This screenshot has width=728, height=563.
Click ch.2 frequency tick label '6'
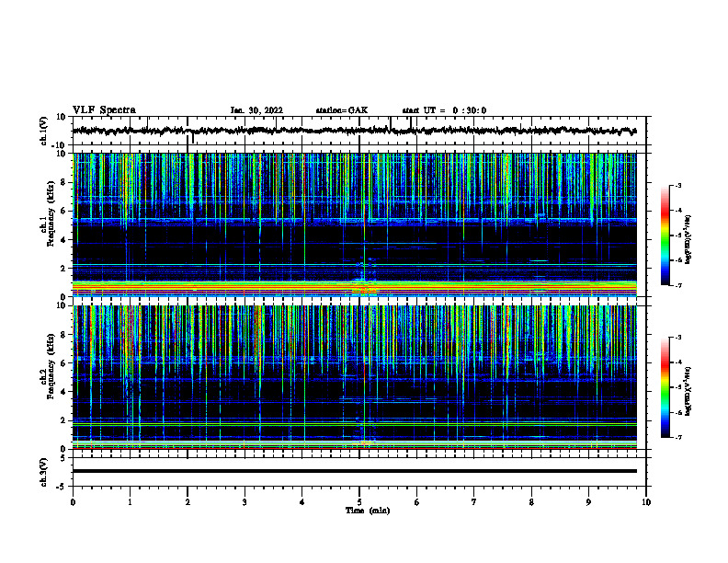tap(63, 363)
